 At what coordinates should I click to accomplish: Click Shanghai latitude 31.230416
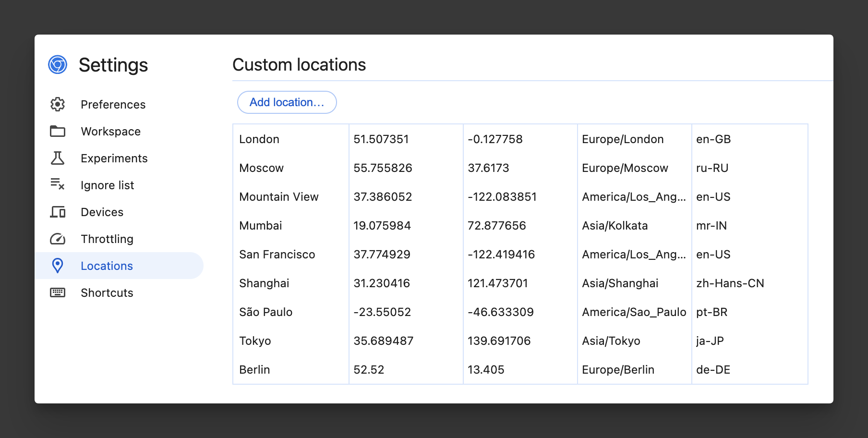382,283
